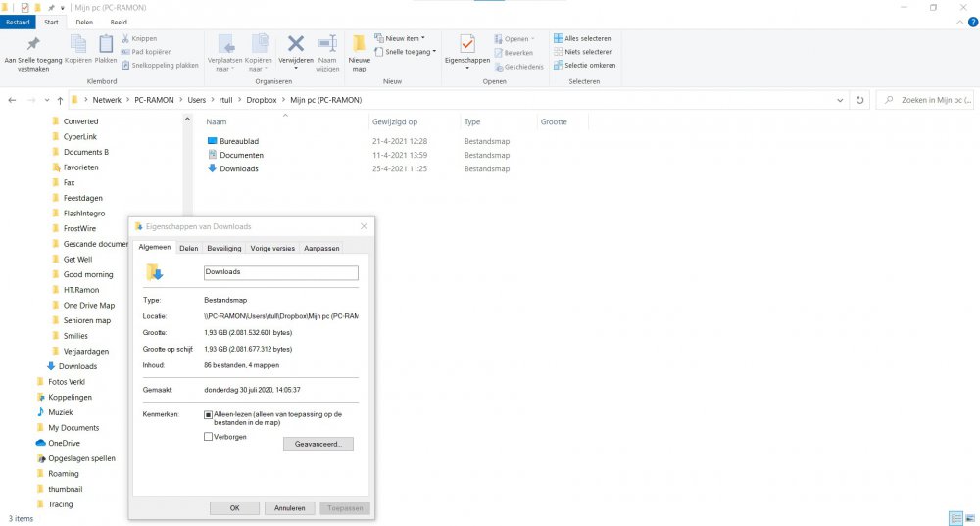This screenshot has height=526, width=980.
Task: Select the OneDrive item in navigation pane
Action: click(63, 443)
